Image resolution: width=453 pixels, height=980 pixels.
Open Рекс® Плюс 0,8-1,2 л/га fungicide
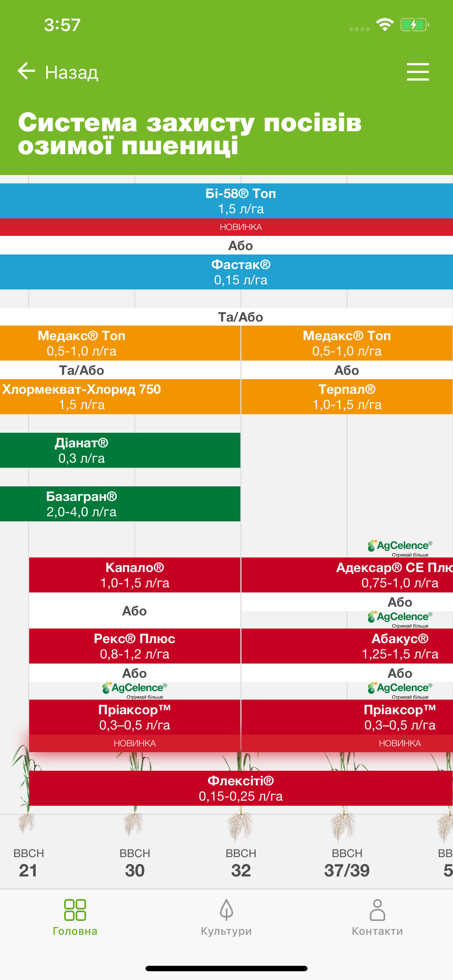pos(135,646)
